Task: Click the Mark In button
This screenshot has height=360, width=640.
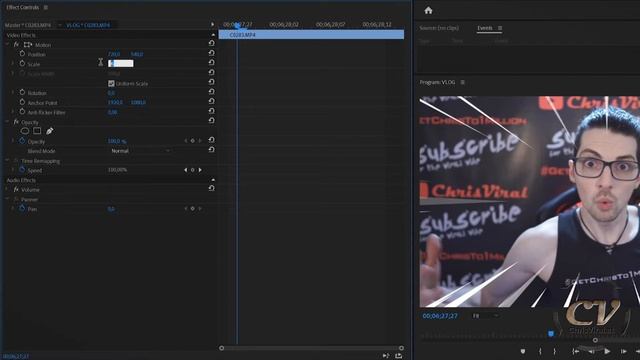Action: [540, 351]
